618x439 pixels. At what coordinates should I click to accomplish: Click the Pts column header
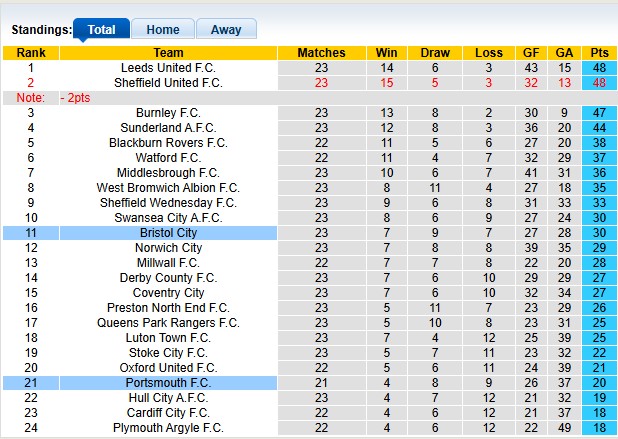click(600, 53)
